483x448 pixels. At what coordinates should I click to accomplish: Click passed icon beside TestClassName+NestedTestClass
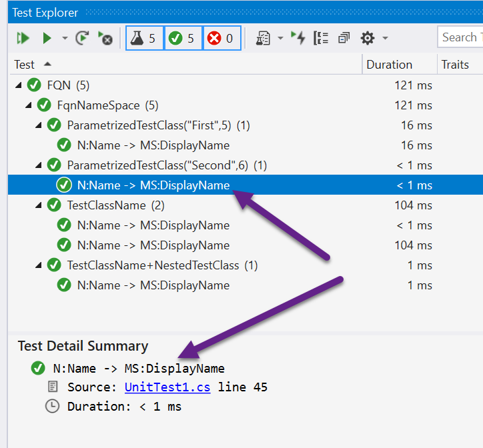(54, 265)
